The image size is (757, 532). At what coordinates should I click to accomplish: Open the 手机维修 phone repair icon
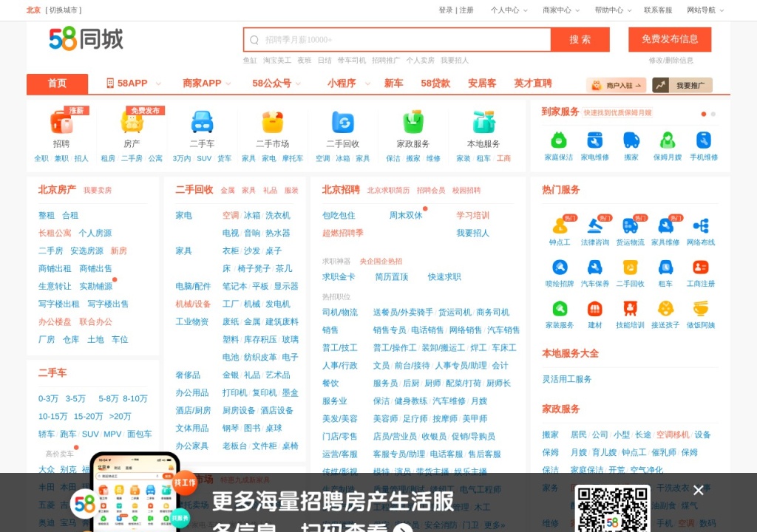click(704, 140)
